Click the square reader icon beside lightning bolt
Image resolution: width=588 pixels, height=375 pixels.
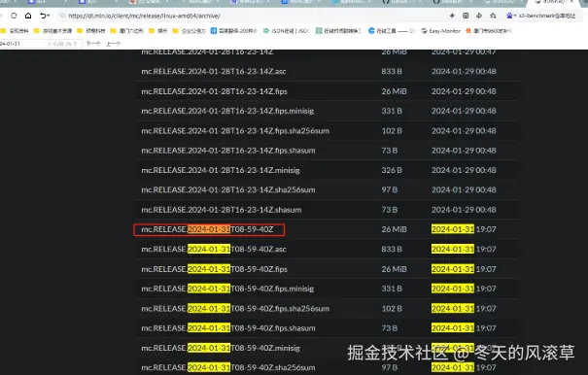tap(466, 16)
